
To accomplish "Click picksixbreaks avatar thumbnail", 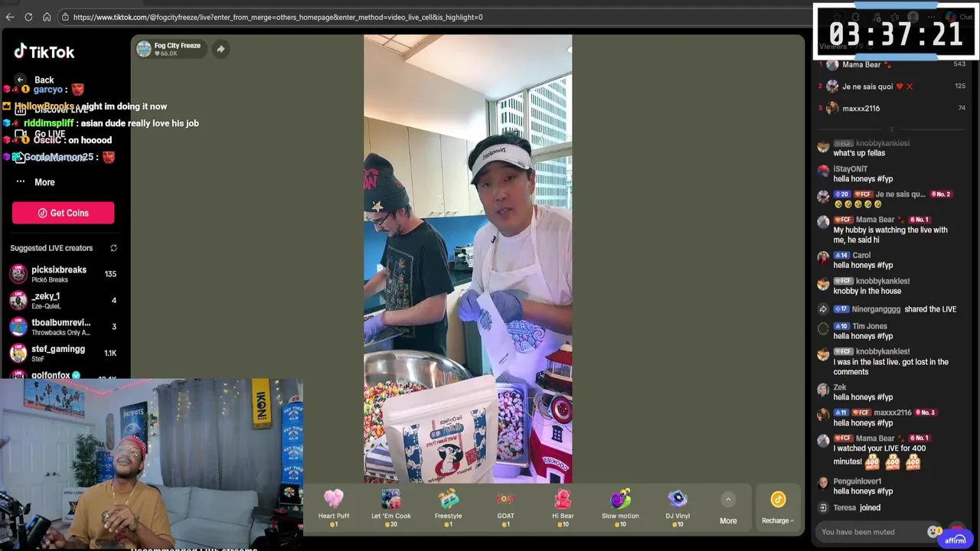I will point(18,274).
